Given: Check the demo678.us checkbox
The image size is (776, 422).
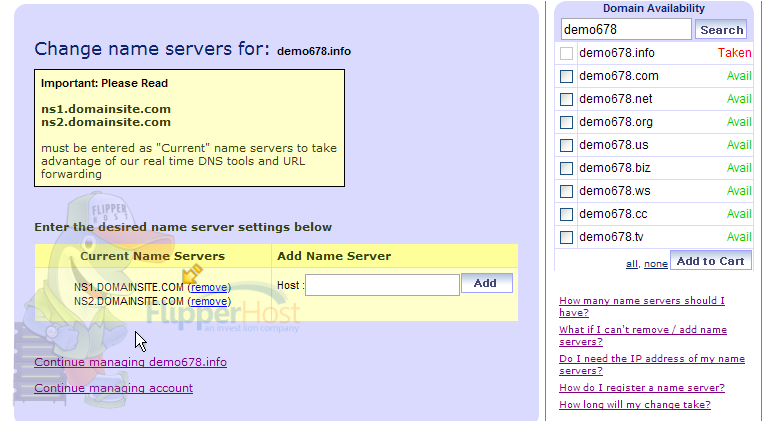Looking at the screenshot, I should [566, 145].
